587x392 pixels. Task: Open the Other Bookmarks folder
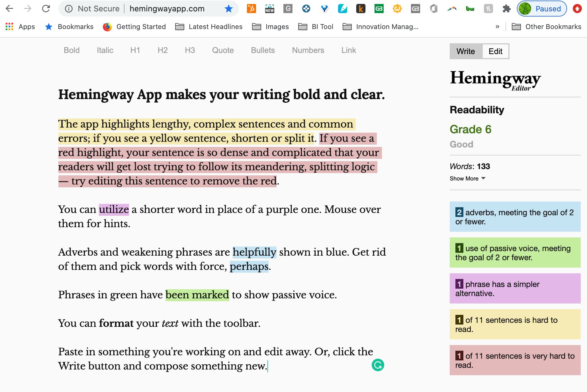tap(547, 27)
